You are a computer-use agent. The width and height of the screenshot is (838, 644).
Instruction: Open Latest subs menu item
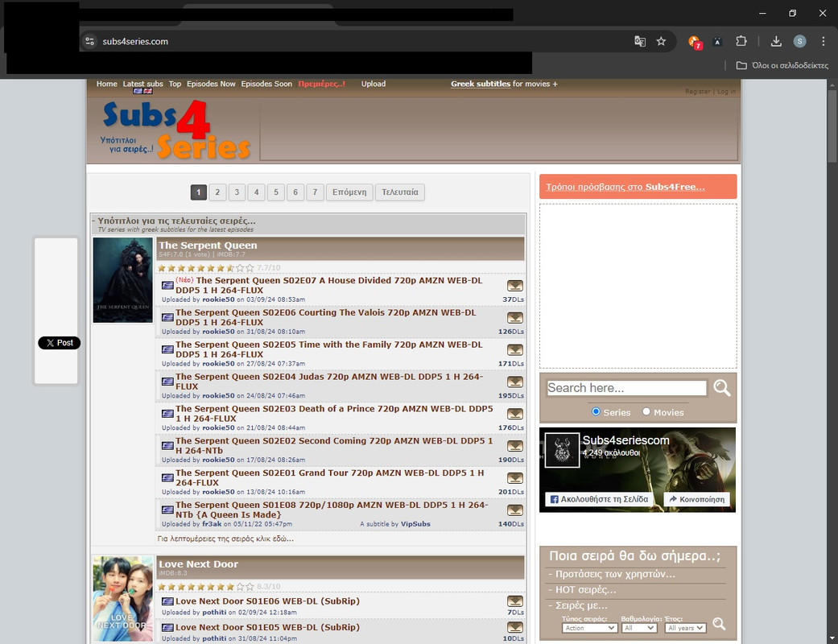[x=142, y=84]
